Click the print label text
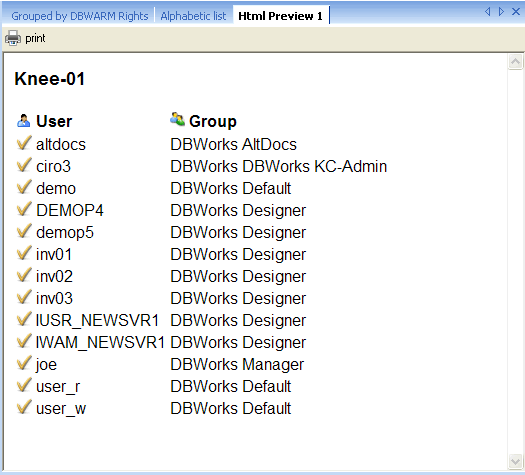This screenshot has width=525, height=475. coord(35,38)
